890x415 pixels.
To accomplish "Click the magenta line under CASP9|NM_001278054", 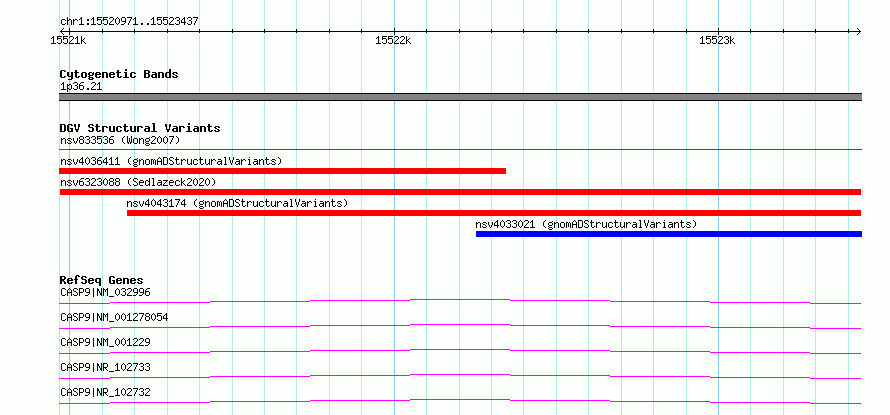I will [x=460, y=326].
